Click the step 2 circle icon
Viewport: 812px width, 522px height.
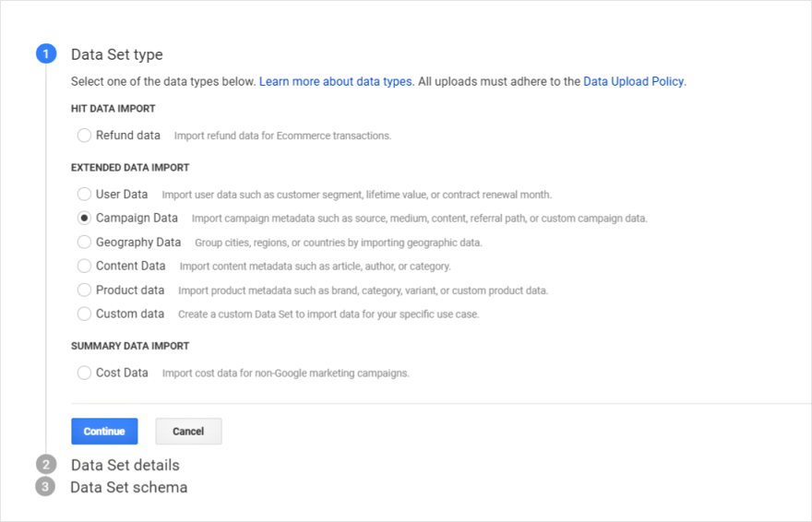click(x=46, y=465)
